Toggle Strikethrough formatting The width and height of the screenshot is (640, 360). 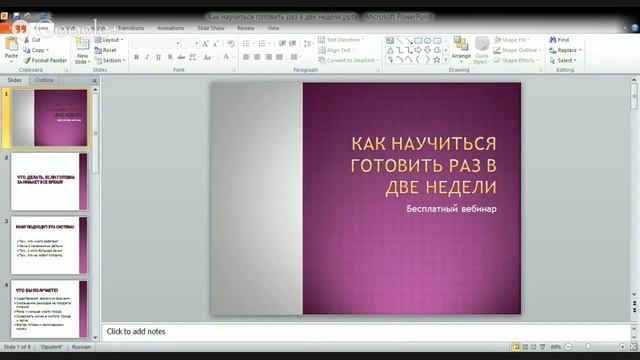click(x=181, y=57)
